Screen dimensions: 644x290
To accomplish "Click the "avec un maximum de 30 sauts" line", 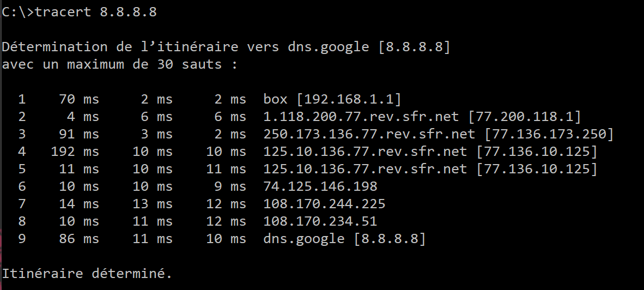I will coord(120,64).
